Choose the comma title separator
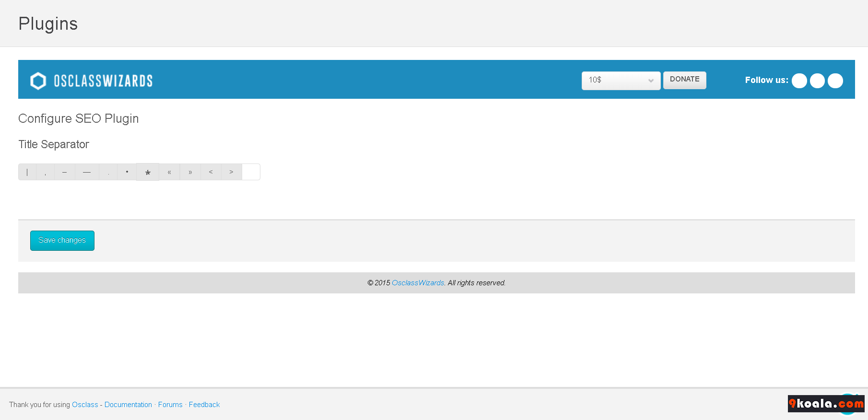Viewport: 868px width, 420px height. click(x=46, y=172)
